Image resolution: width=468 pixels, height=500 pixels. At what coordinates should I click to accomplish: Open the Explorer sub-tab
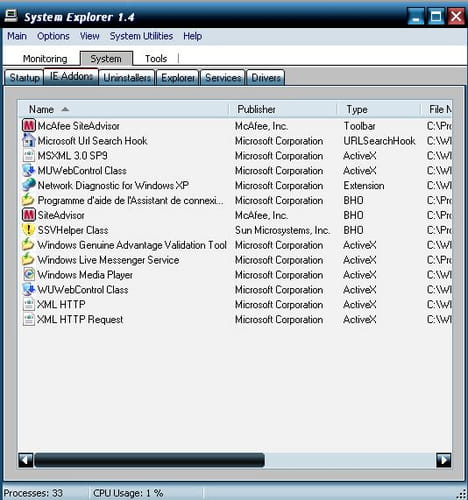pyautogui.click(x=178, y=78)
